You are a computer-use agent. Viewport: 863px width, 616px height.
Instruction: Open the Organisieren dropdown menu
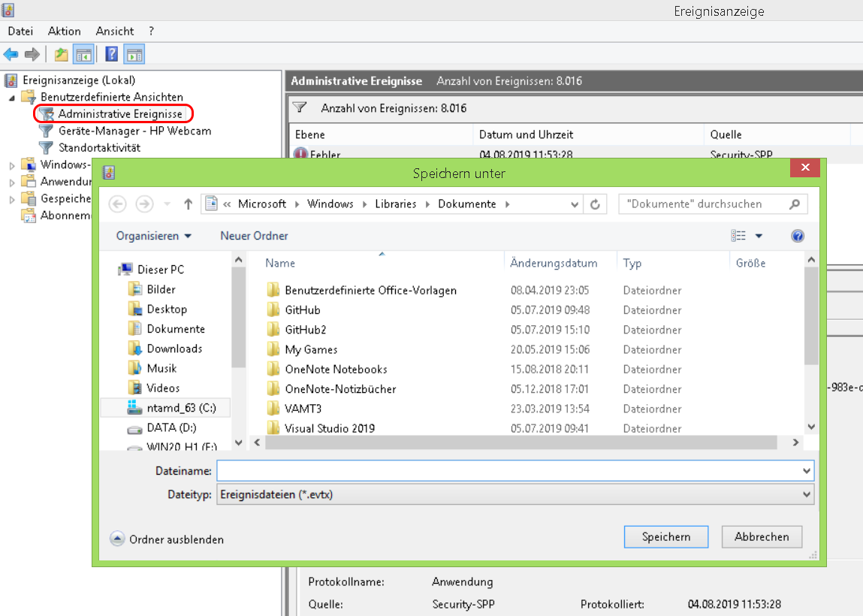coord(153,236)
